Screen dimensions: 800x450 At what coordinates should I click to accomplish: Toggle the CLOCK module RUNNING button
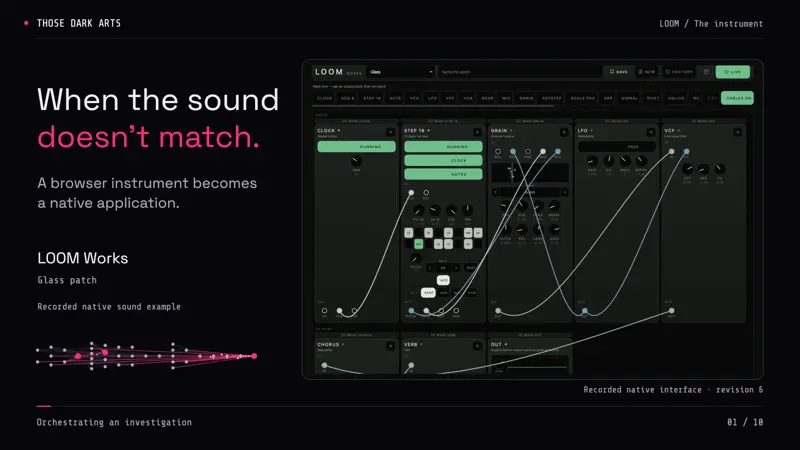(x=356, y=146)
